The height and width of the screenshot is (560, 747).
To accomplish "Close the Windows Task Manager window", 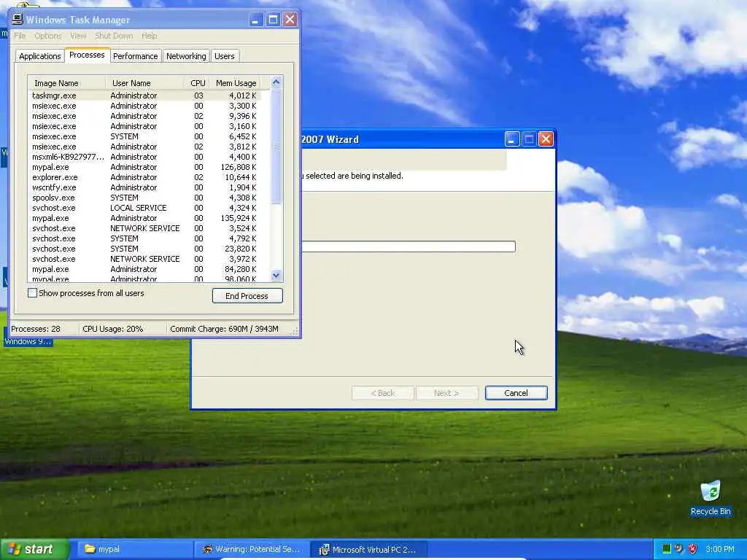I will pyautogui.click(x=290, y=20).
